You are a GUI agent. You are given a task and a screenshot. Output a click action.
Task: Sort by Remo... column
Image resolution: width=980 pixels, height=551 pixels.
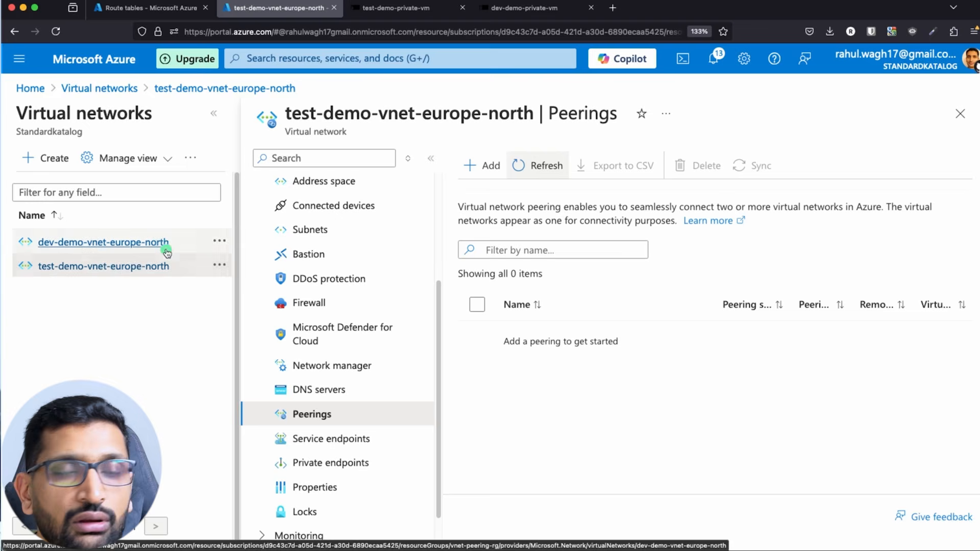click(x=882, y=305)
